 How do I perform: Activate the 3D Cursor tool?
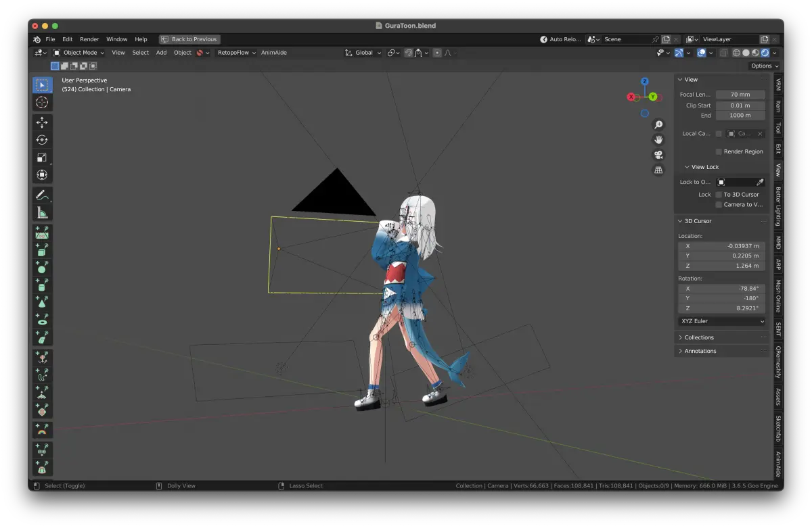[42, 103]
